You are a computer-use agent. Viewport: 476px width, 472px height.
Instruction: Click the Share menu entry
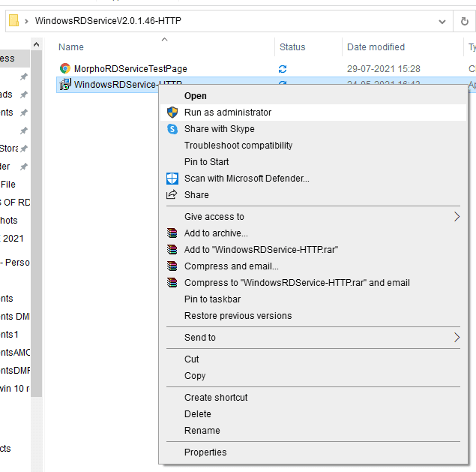pyautogui.click(x=313, y=195)
